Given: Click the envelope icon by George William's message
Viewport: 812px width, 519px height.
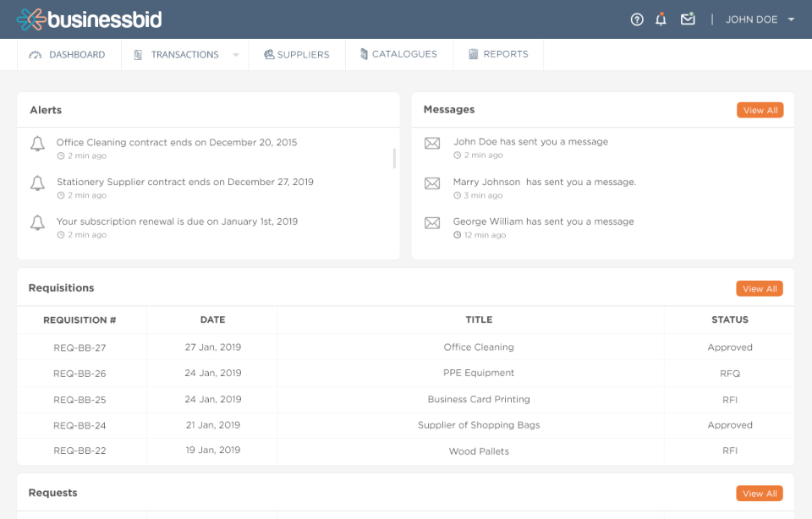Looking at the screenshot, I should [x=432, y=223].
